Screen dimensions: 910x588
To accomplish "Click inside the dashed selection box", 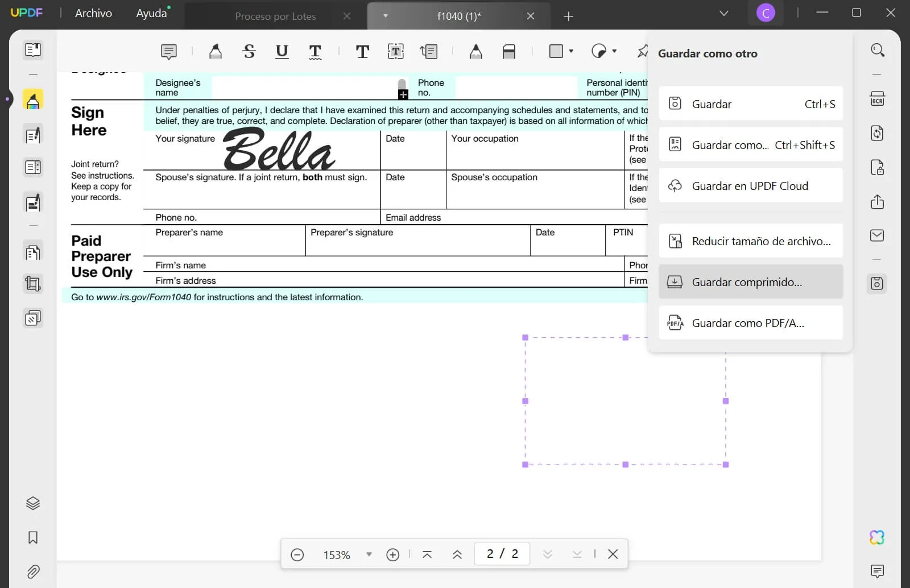I will coord(625,401).
